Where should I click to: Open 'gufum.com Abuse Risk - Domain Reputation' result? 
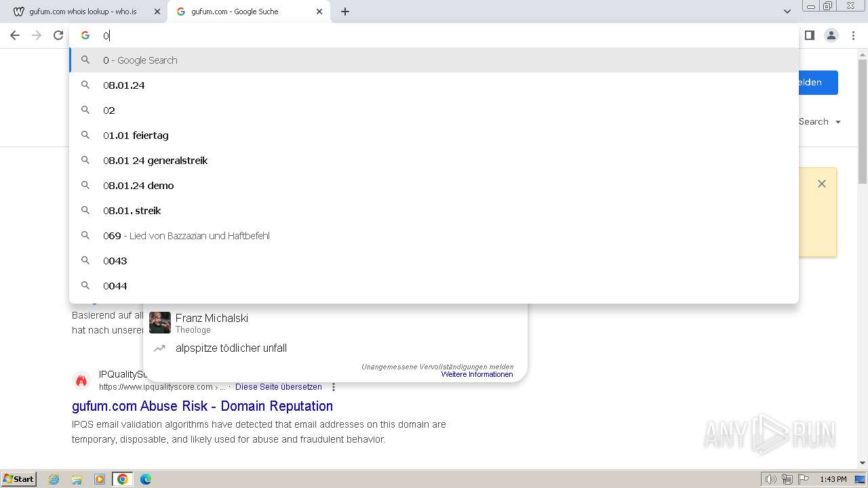pos(202,406)
